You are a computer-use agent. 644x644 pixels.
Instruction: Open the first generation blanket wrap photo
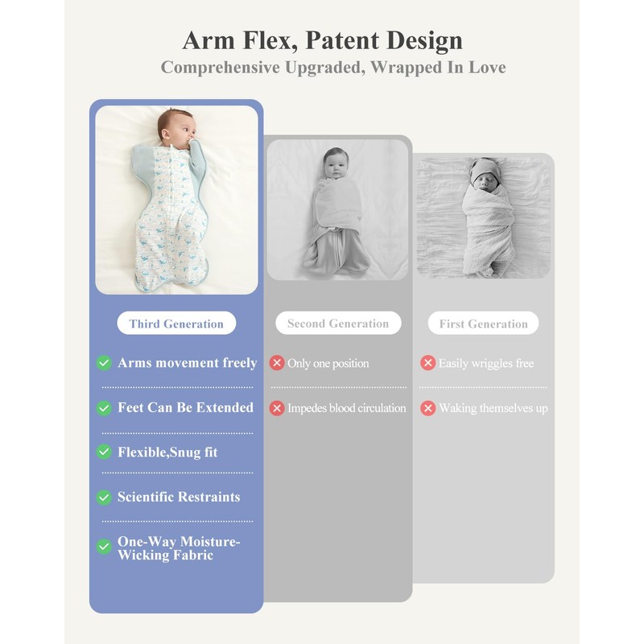point(483,217)
